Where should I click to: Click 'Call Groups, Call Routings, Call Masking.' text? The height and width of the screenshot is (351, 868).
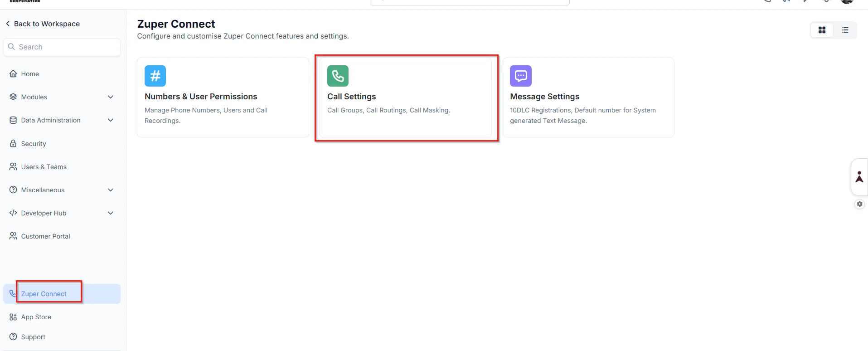(x=388, y=110)
